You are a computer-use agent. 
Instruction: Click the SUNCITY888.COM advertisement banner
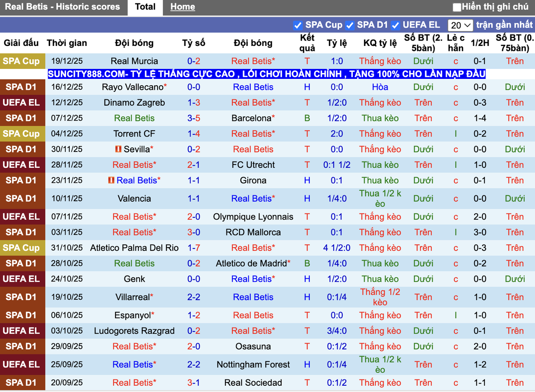[x=267, y=74]
